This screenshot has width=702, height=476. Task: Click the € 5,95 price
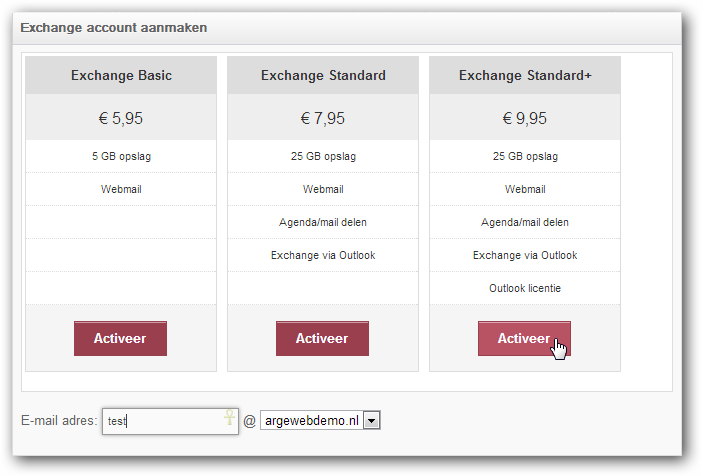click(x=121, y=118)
